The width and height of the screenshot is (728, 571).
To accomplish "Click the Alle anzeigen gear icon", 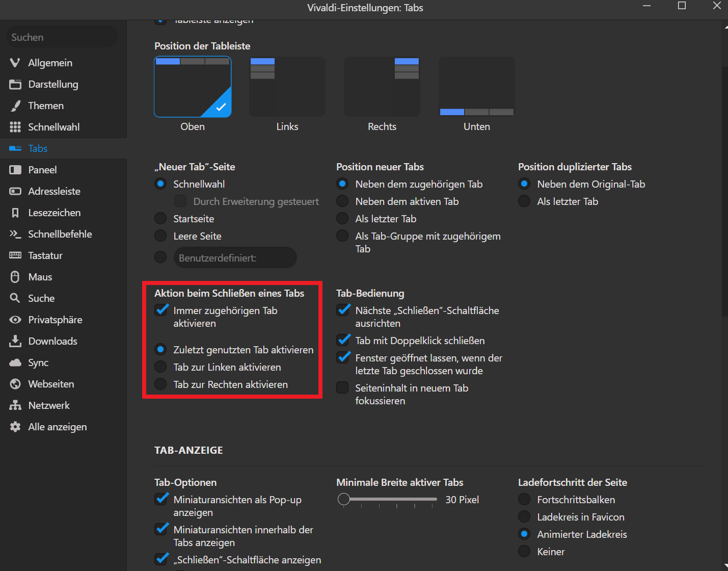I will [15, 427].
